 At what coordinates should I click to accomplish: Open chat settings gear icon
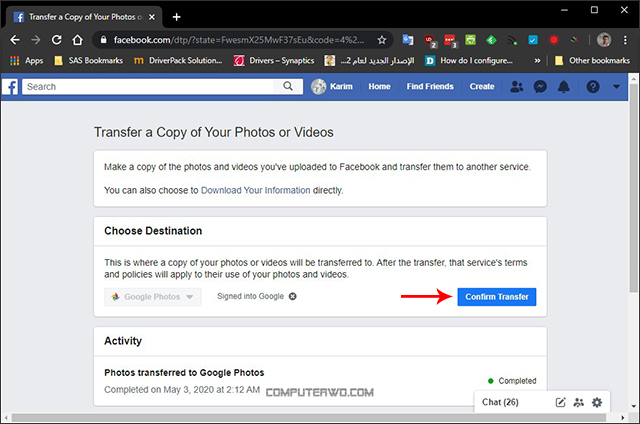(597, 402)
